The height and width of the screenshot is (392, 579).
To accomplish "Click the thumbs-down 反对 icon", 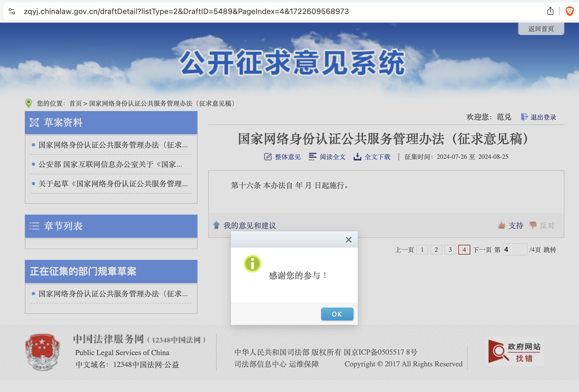I will 533,225.
